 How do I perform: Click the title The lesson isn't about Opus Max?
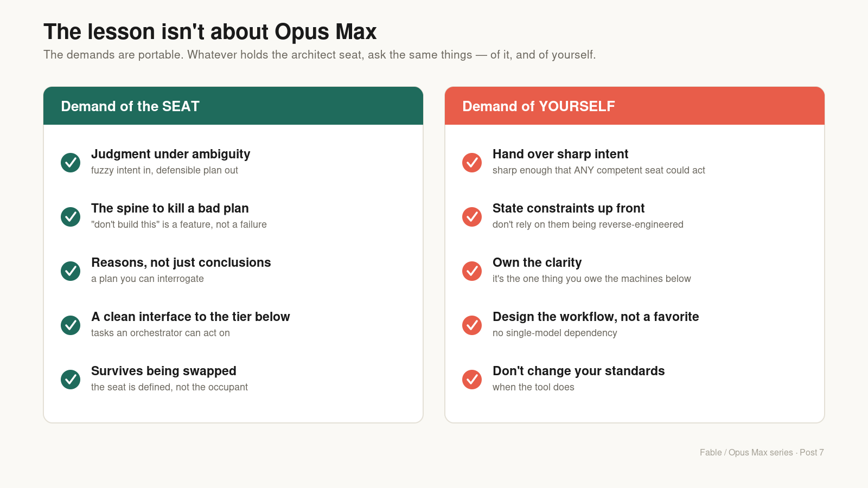point(210,32)
